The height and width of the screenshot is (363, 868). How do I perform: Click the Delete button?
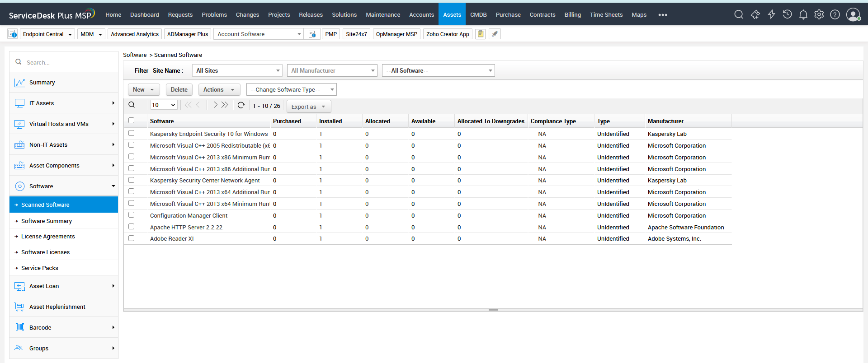click(x=179, y=89)
